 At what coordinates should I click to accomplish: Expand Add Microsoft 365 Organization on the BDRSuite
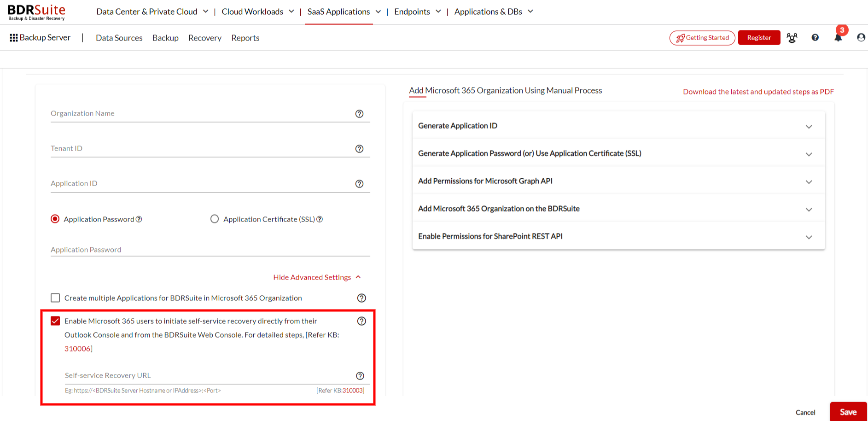pyautogui.click(x=618, y=209)
